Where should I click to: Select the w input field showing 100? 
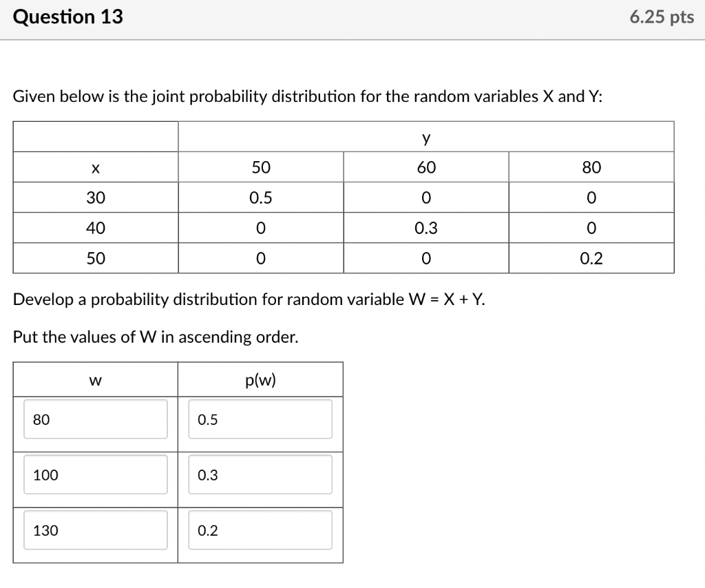point(96,474)
